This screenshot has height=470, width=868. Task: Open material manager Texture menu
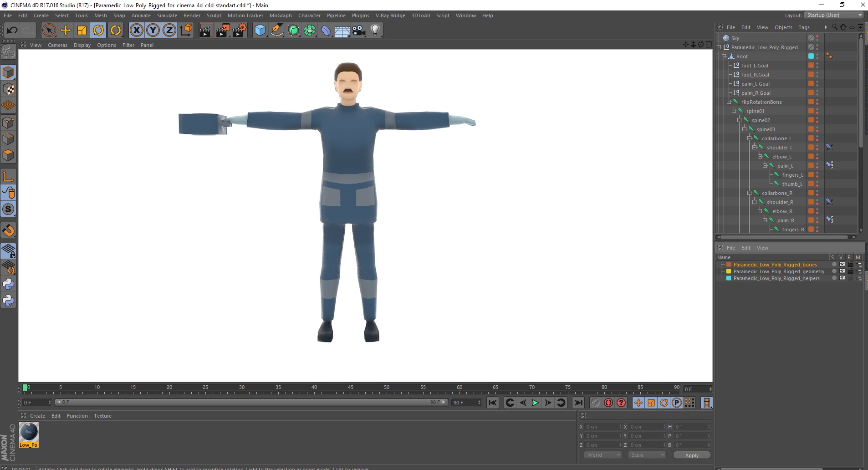click(x=102, y=416)
